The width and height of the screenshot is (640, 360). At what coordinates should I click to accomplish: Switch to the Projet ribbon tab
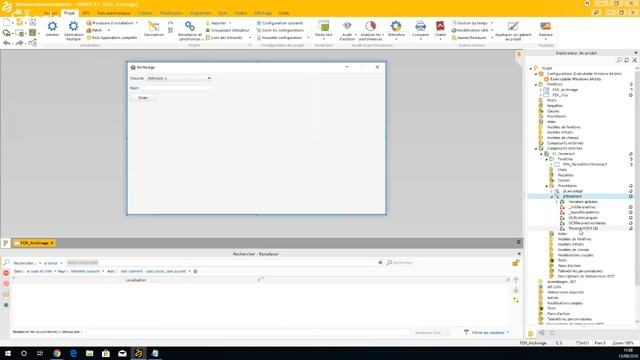click(69, 13)
